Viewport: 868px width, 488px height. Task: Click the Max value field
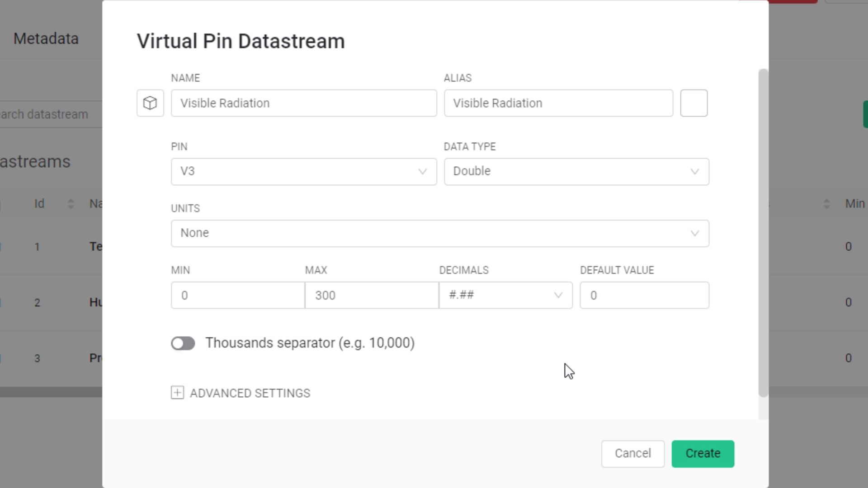pos(371,296)
